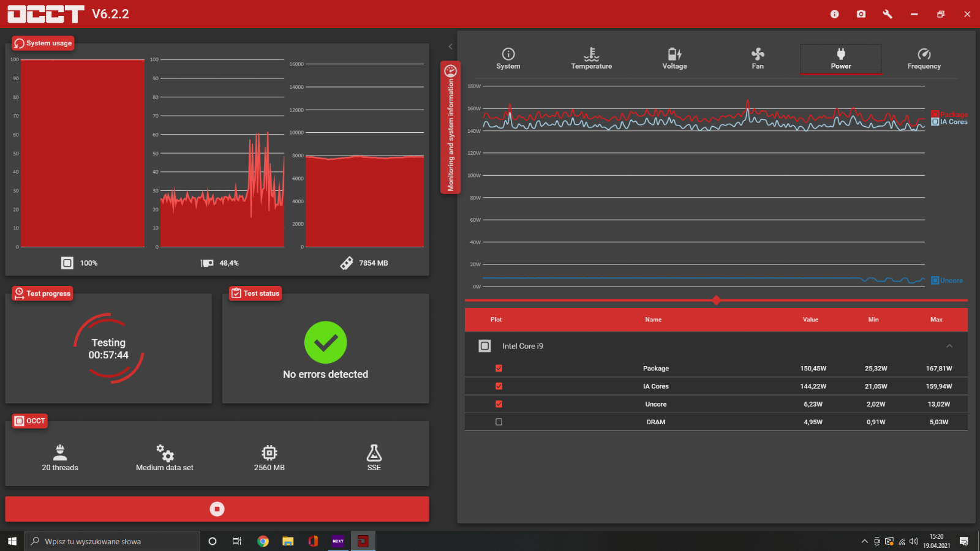Click the System usage panel label
Viewport: 980px width, 551px height.
pos(43,43)
